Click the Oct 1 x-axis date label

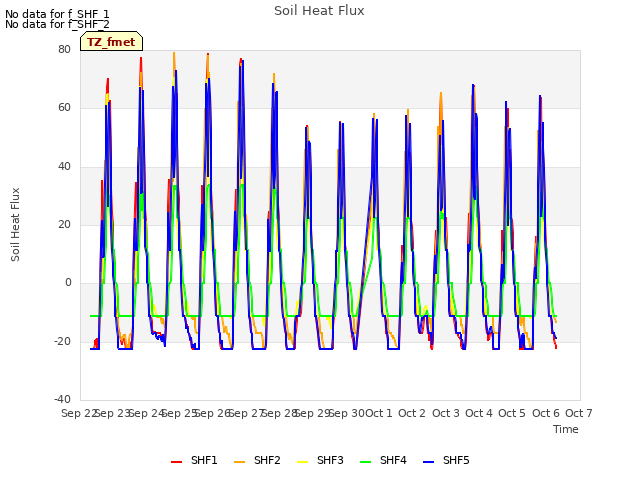(x=379, y=413)
